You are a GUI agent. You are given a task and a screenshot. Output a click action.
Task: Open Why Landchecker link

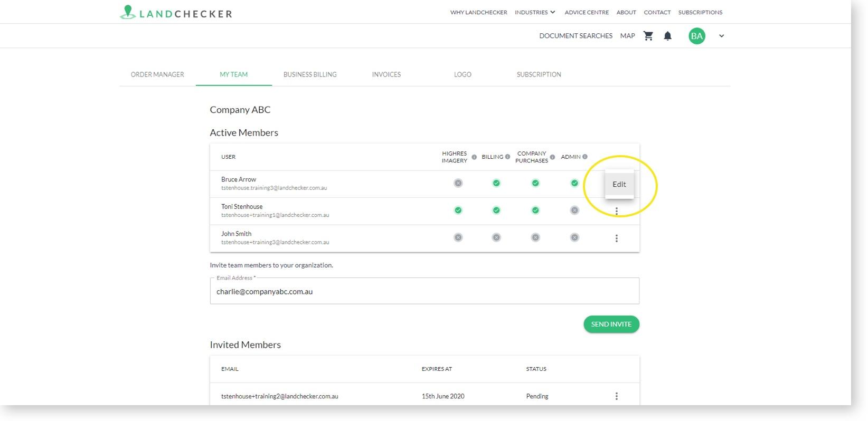click(479, 12)
